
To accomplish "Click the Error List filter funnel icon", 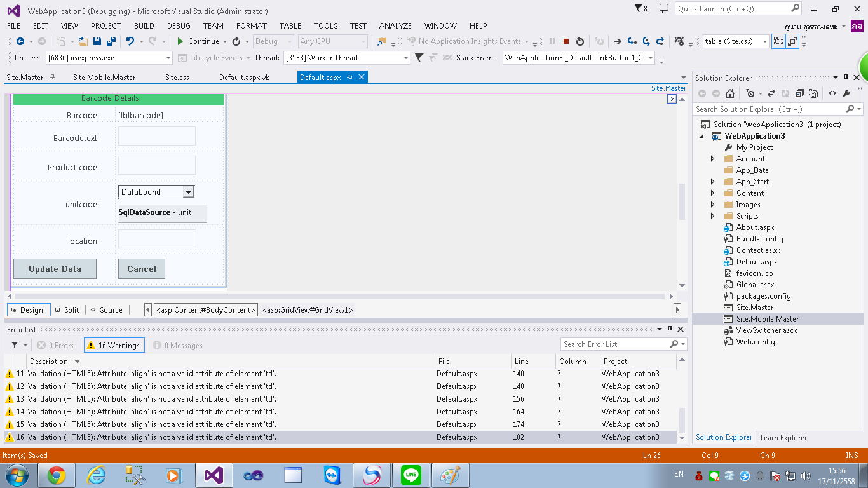I will point(15,345).
